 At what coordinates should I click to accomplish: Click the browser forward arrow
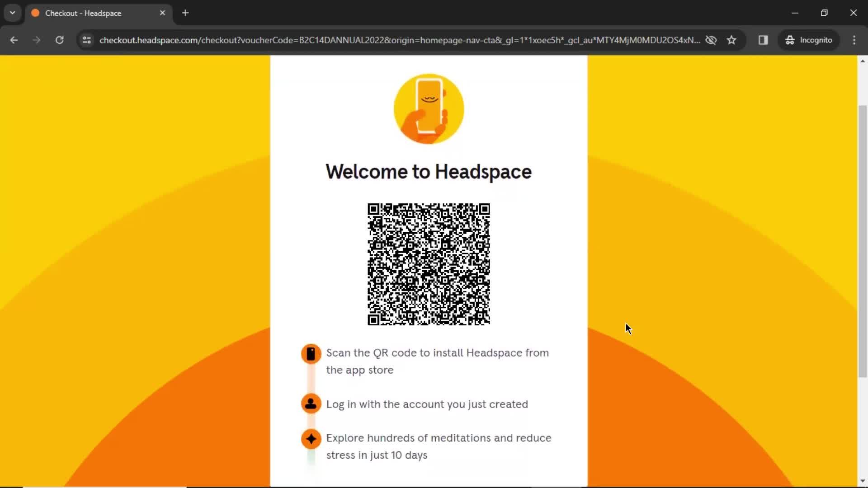click(x=37, y=40)
